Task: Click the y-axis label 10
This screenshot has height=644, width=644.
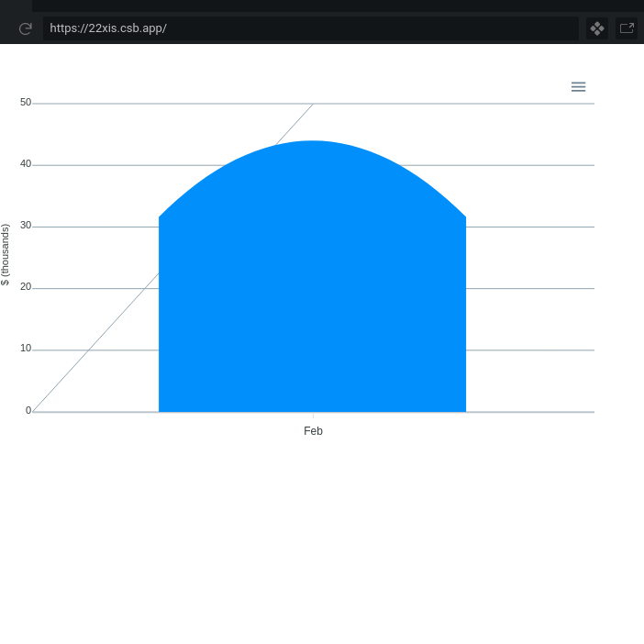Action: coord(26,349)
